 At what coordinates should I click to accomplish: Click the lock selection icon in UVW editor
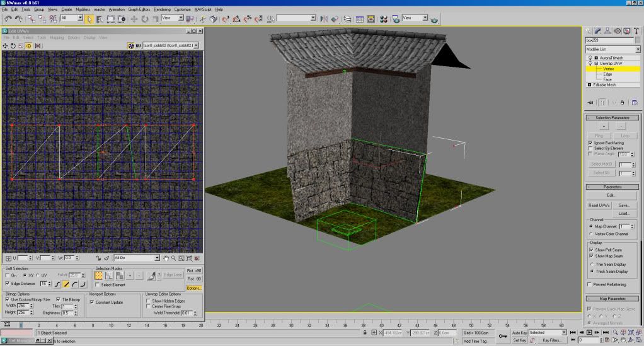(98, 258)
